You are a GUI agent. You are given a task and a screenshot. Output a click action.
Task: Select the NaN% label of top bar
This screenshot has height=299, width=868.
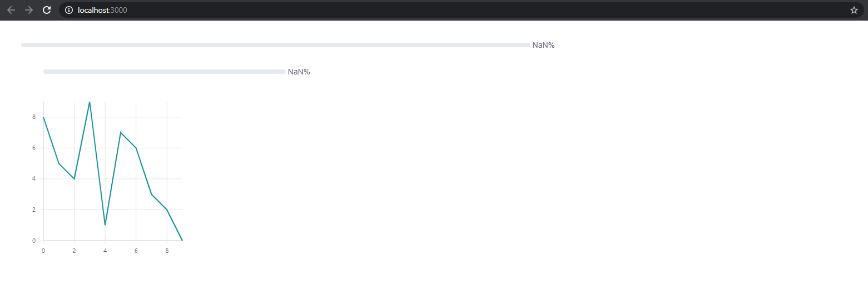pyautogui.click(x=543, y=45)
